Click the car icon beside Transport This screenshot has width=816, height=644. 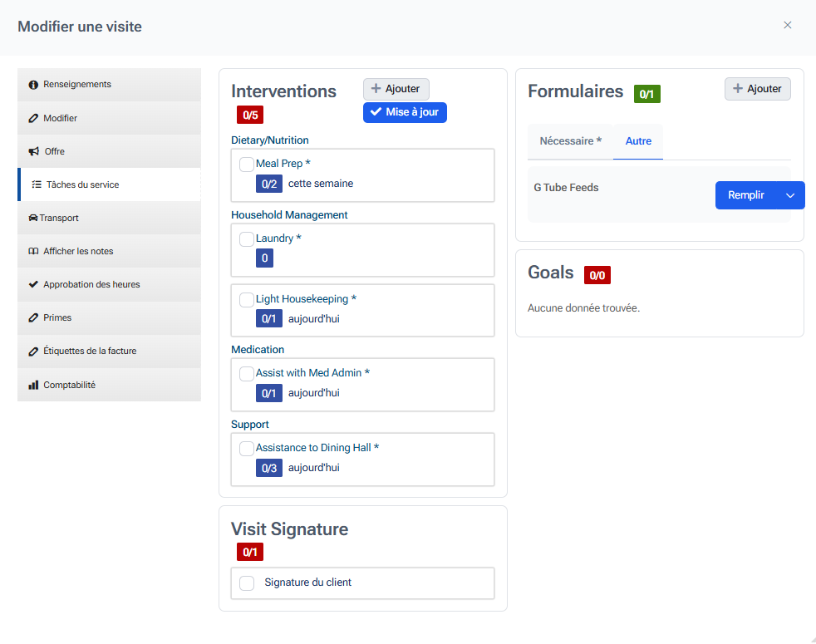[x=32, y=218]
